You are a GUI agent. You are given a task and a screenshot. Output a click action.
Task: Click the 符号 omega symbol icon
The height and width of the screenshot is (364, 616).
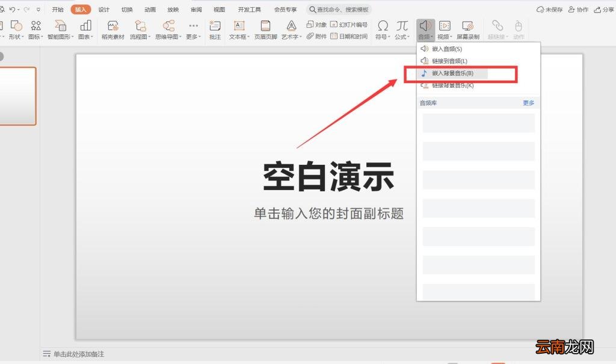(383, 26)
